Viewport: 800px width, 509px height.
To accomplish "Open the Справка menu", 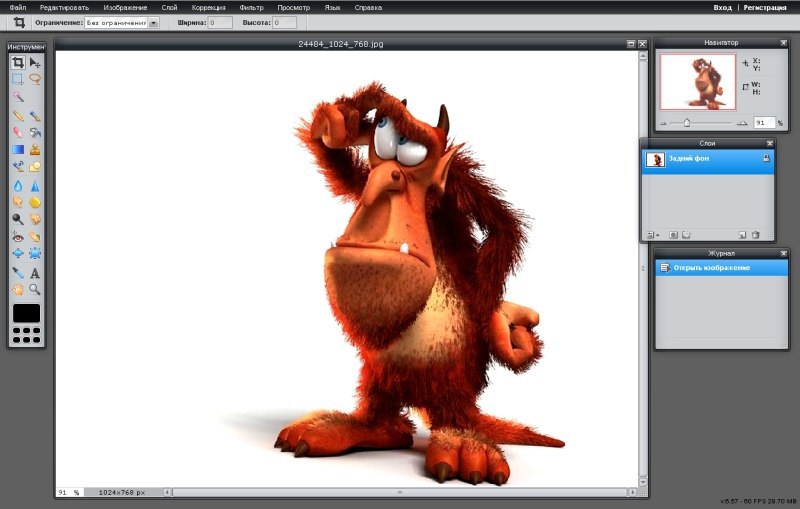I will (368, 8).
